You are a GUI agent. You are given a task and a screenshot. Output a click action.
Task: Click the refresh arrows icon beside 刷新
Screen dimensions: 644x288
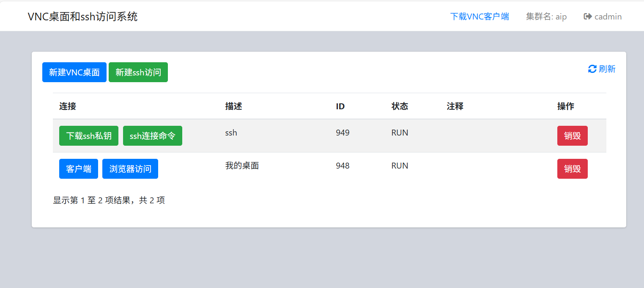(592, 69)
